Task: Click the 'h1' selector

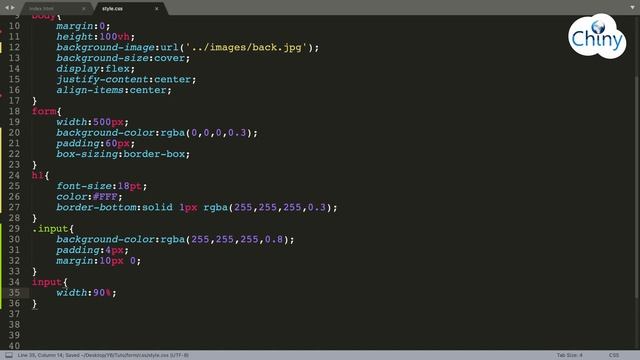Action: click(x=38, y=175)
